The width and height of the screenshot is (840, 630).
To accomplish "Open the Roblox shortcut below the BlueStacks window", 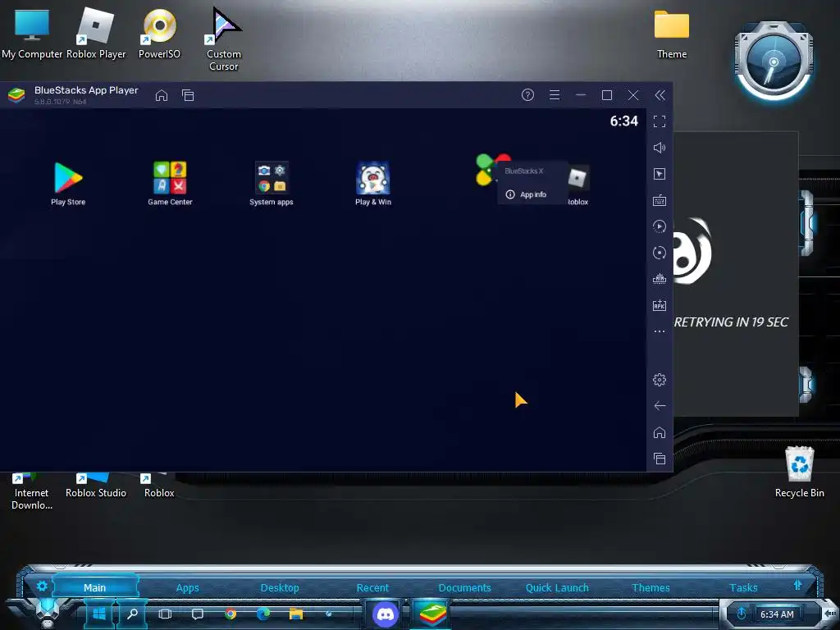I will (x=159, y=485).
